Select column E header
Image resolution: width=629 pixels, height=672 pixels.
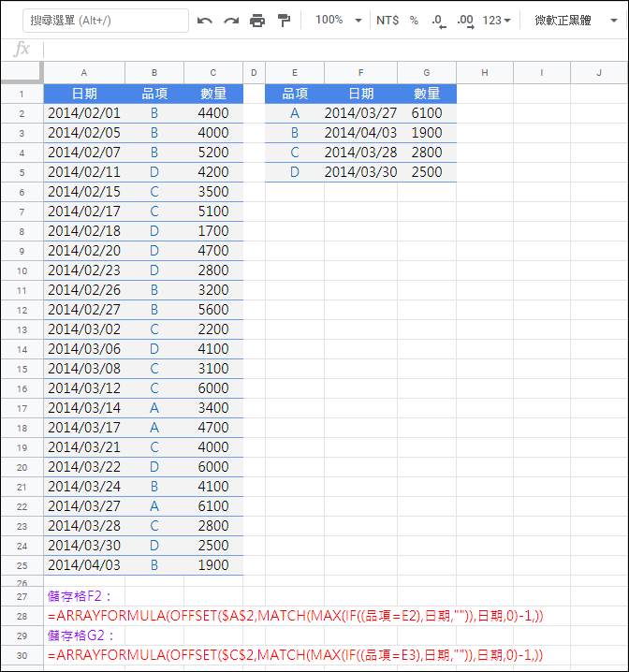295,73
